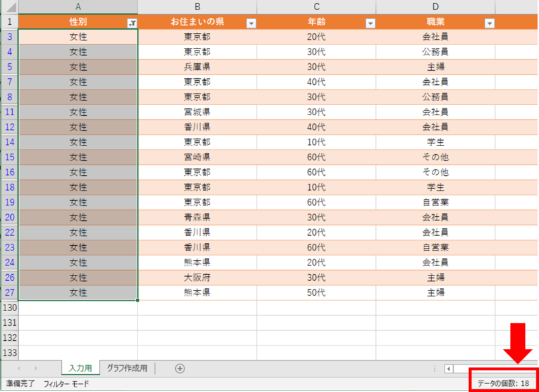Image resolution: width=539 pixels, height=392 pixels.
Task: Select column D header
Action: coord(435,7)
